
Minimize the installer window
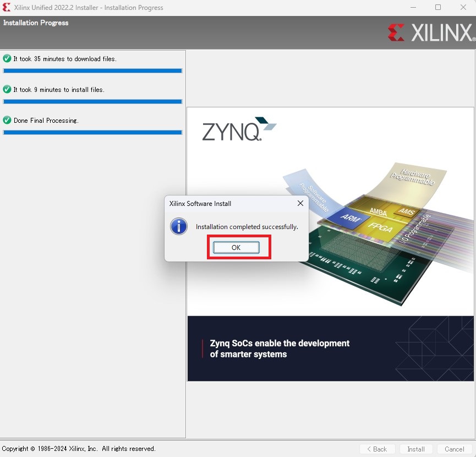point(413,7)
